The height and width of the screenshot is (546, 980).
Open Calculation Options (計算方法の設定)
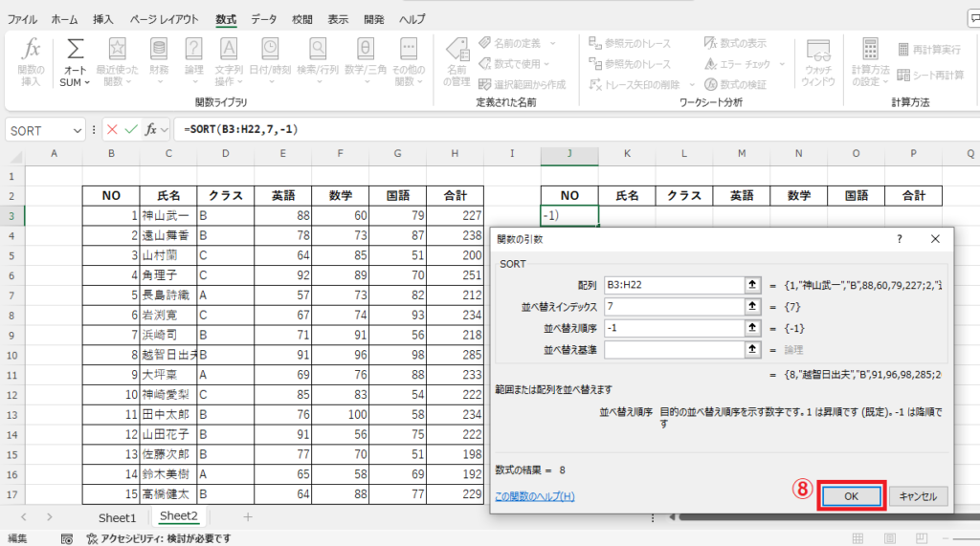point(870,62)
